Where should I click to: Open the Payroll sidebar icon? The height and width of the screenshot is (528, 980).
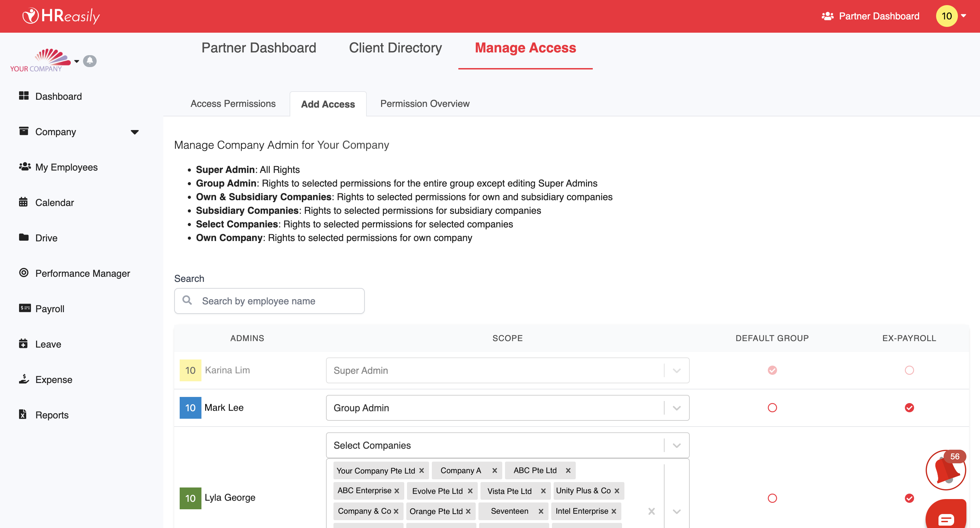pos(24,308)
